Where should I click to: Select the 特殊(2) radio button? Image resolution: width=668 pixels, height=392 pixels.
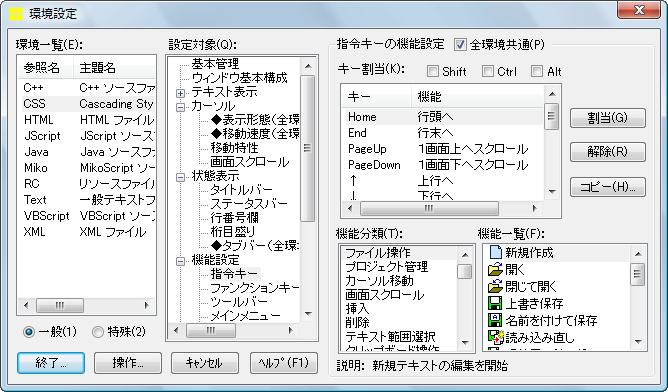[x=98, y=332]
